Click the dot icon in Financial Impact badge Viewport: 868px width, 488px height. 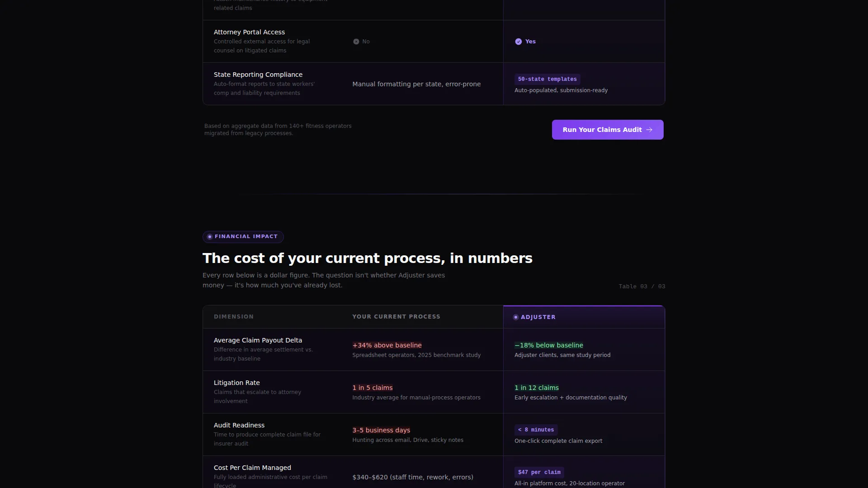pos(210,237)
